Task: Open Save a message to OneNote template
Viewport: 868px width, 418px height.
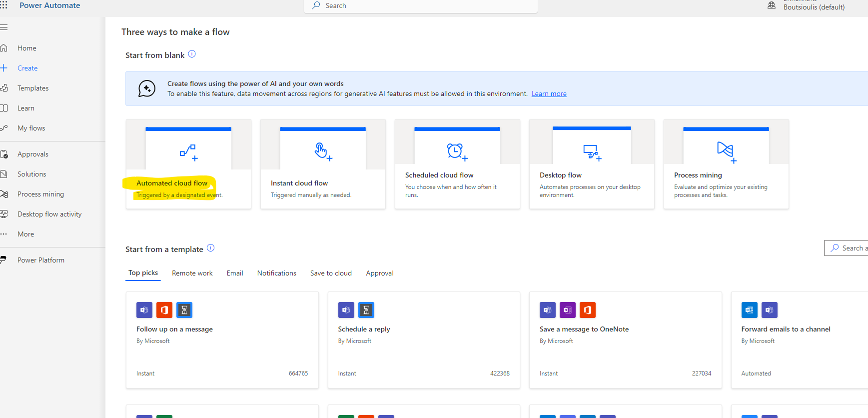Action: (x=584, y=329)
